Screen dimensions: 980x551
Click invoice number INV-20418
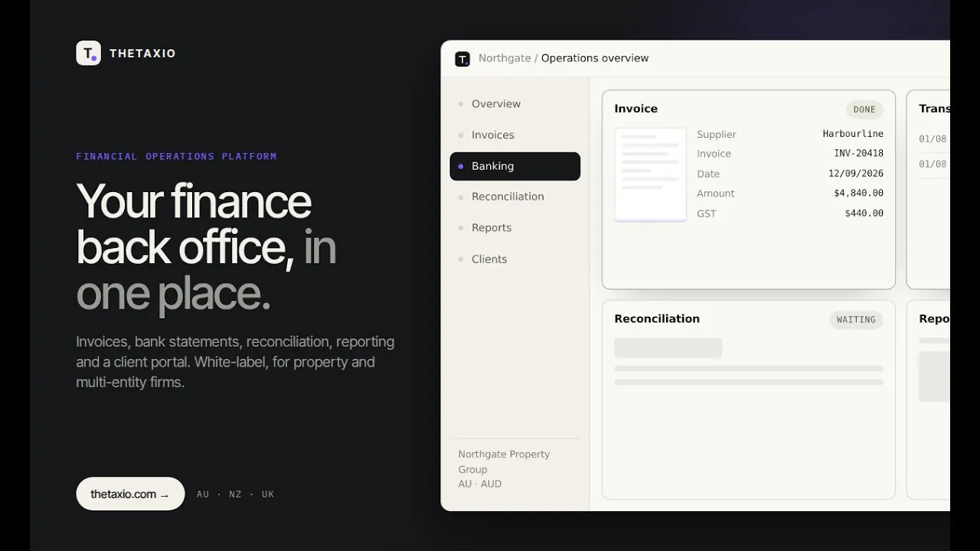coord(858,154)
